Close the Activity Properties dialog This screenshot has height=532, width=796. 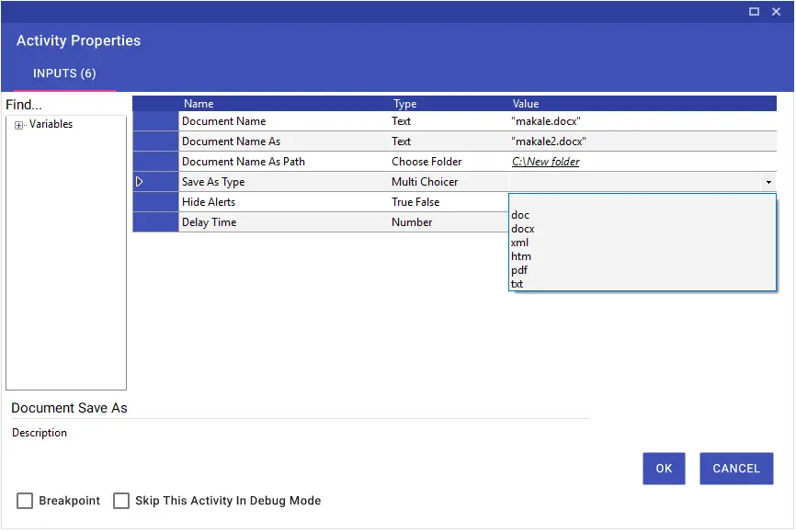(x=776, y=11)
